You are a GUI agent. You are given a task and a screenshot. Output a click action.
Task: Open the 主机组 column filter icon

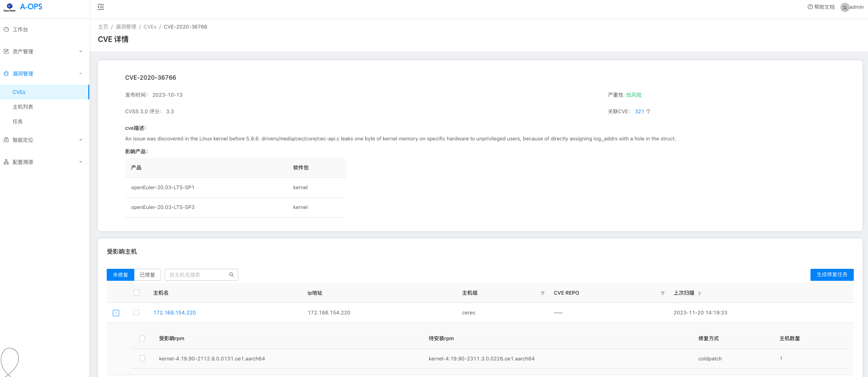click(x=542, y=293)
